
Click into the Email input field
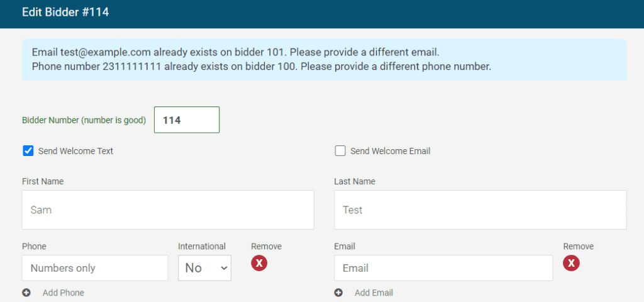(443, 268)
